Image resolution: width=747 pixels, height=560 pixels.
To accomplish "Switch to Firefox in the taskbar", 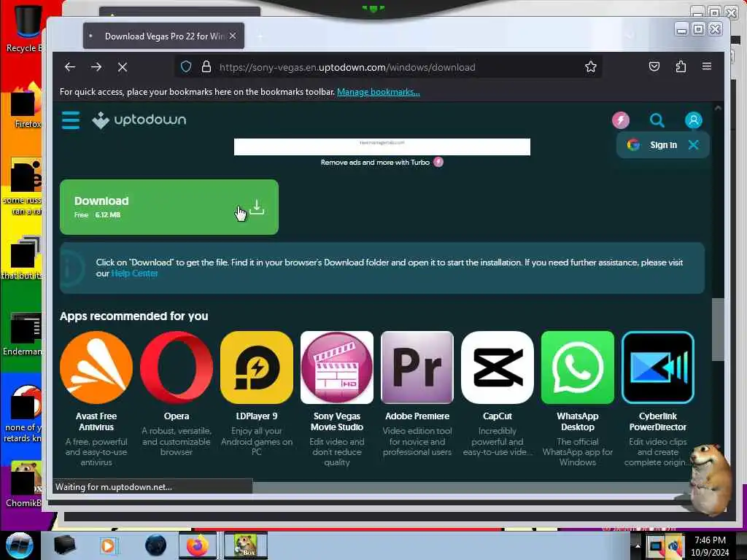I will point(197,545).
